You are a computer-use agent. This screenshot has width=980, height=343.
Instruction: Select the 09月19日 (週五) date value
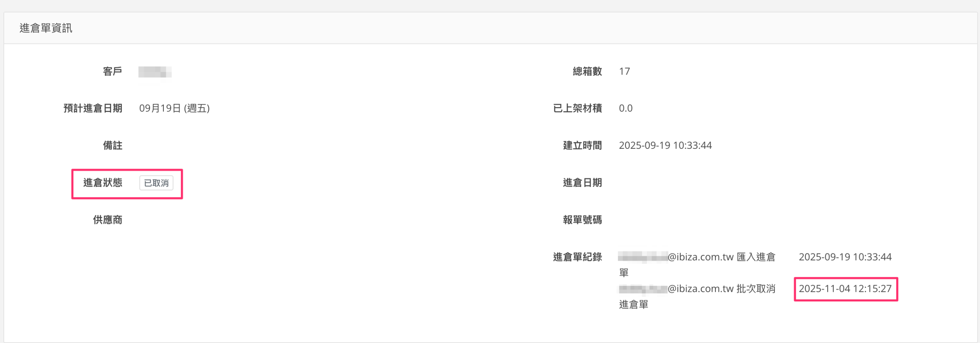coord(175,109)
